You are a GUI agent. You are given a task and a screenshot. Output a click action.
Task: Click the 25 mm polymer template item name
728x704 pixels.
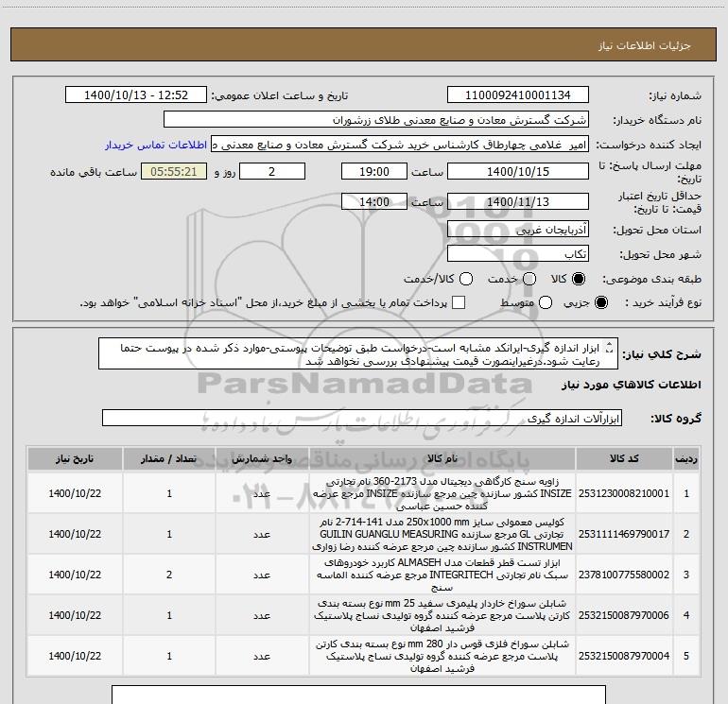(442, 615)
